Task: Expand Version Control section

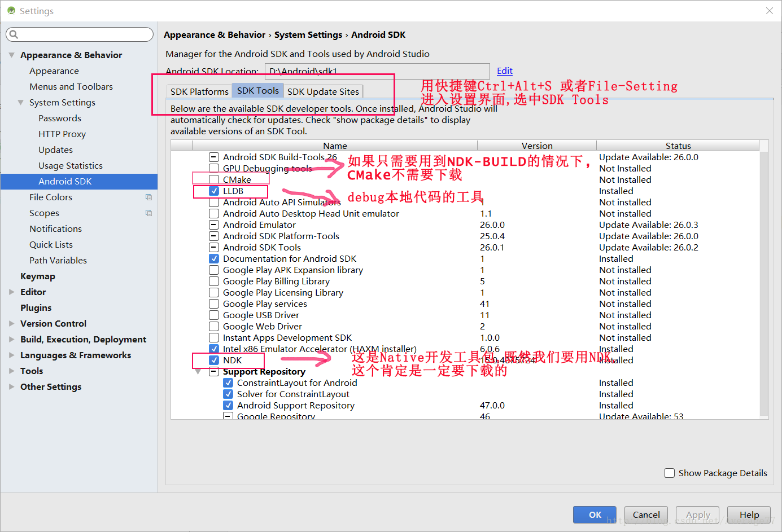Action: coord(11,323)
